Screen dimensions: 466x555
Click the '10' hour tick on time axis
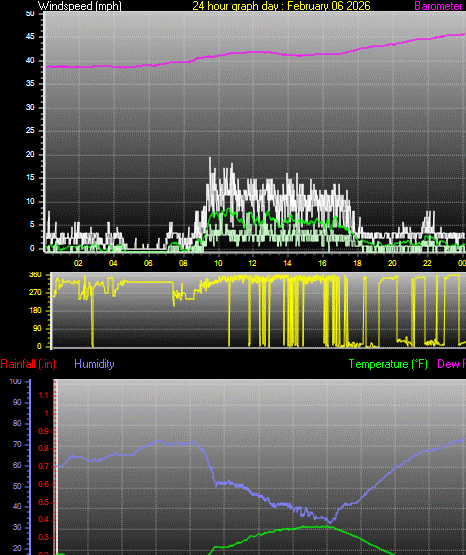[218, 263]
